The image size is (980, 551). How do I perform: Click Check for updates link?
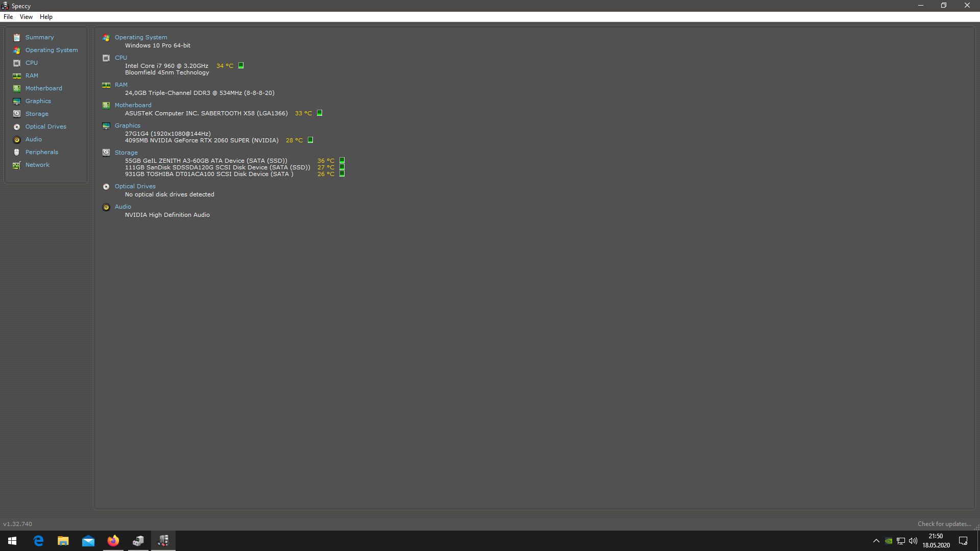[x=944, y=524]
